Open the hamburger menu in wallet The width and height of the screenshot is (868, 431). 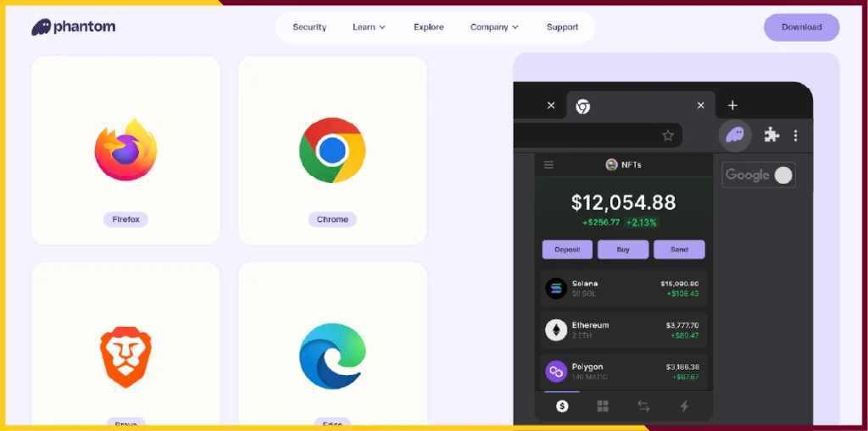coord(548,164)
